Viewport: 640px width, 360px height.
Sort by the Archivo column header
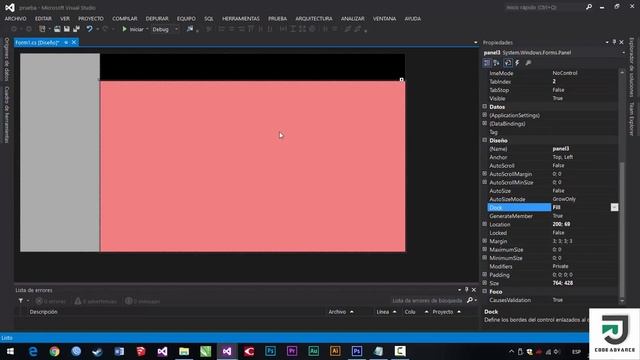pos(337,312)
